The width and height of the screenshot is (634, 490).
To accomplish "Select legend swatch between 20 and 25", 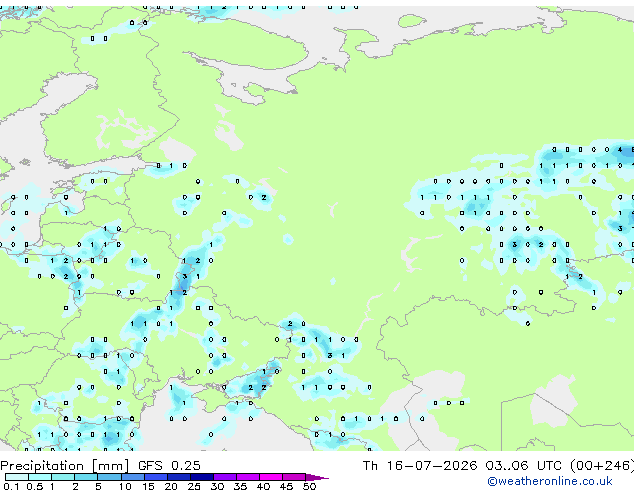I will pos(178,477).
